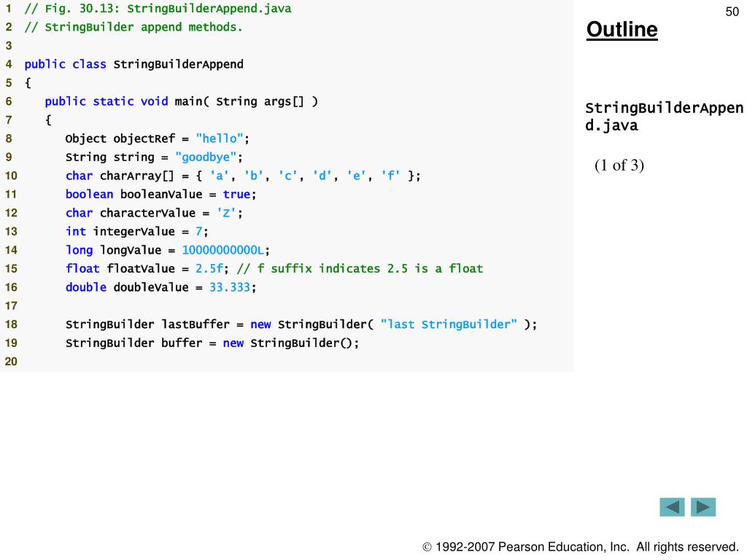
Task: Click the 'StringBuilder append methods' comment
Action: coord(133,27)
